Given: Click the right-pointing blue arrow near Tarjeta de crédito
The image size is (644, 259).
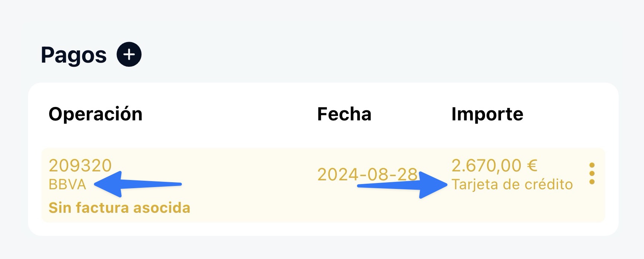Looking at the screenshot, I should [403, 185].
